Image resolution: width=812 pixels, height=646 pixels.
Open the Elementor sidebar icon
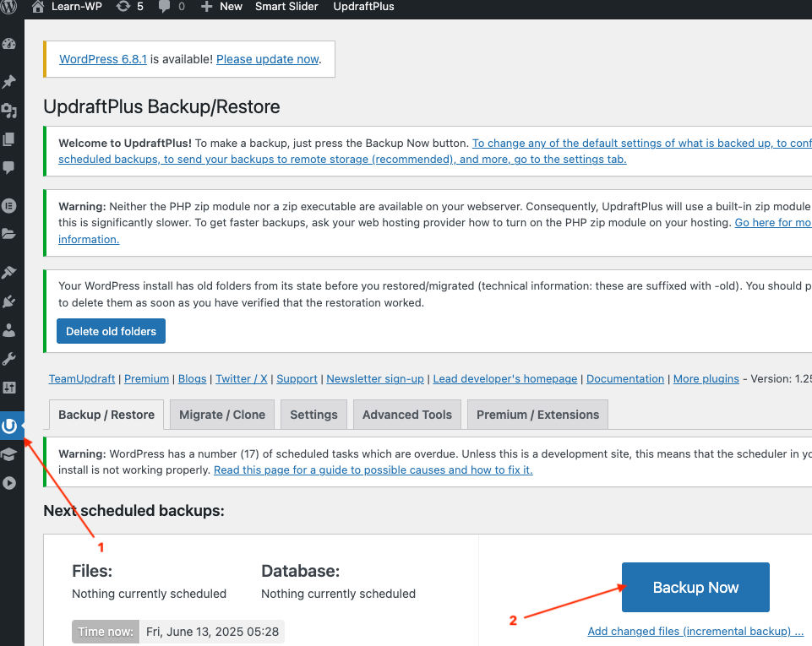[9, 205]
